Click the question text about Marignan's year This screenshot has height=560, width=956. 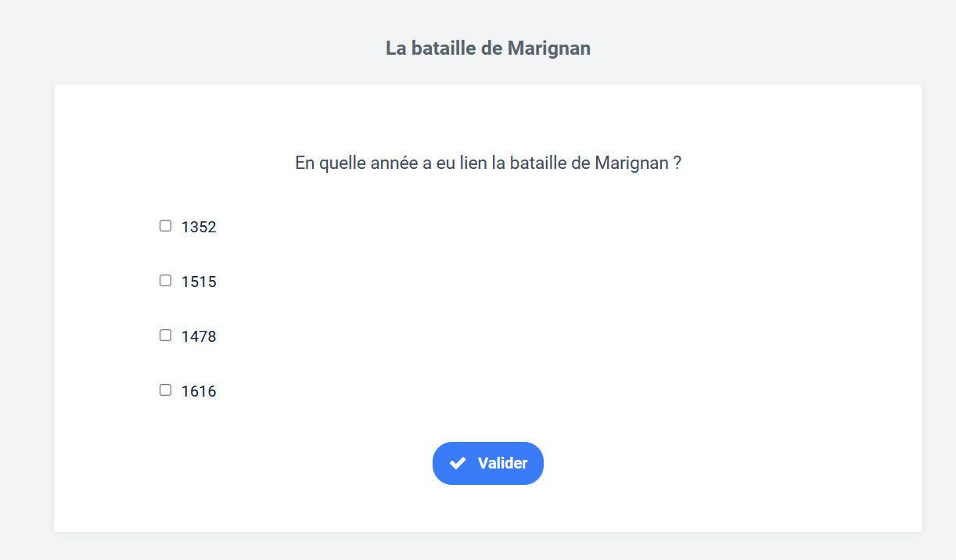tap(487, 163)
